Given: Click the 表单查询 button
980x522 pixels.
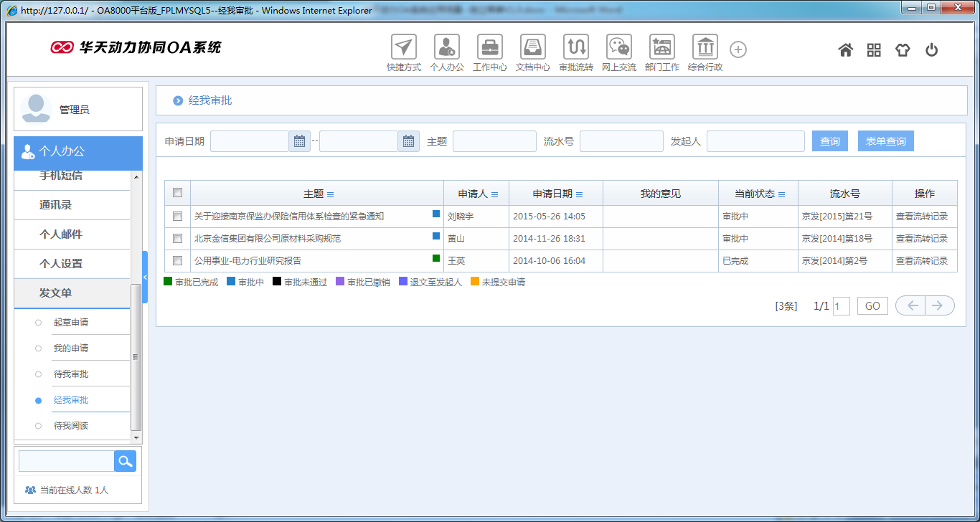Looking at the screenshot, I should click(885, 141).
